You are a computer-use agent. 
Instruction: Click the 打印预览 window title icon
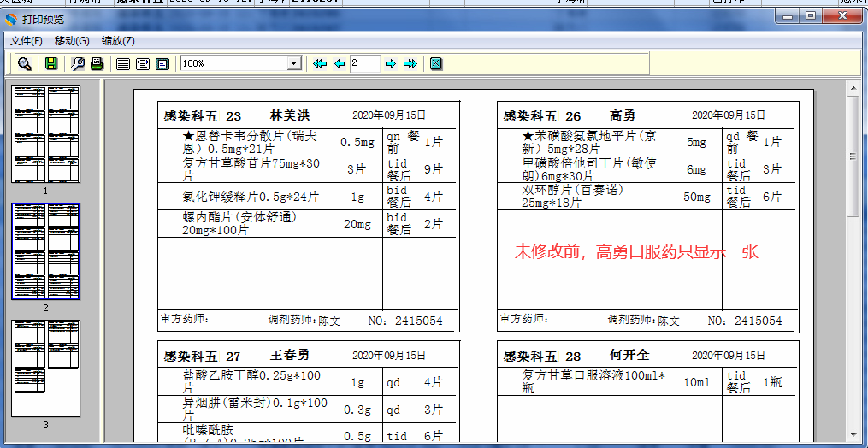pos(11,20)
